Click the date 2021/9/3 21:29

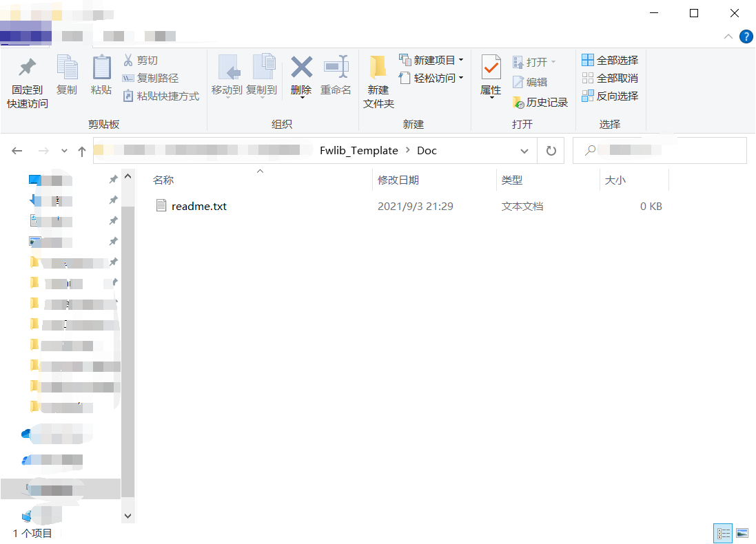pyautogui.click(x=415, y=206)
